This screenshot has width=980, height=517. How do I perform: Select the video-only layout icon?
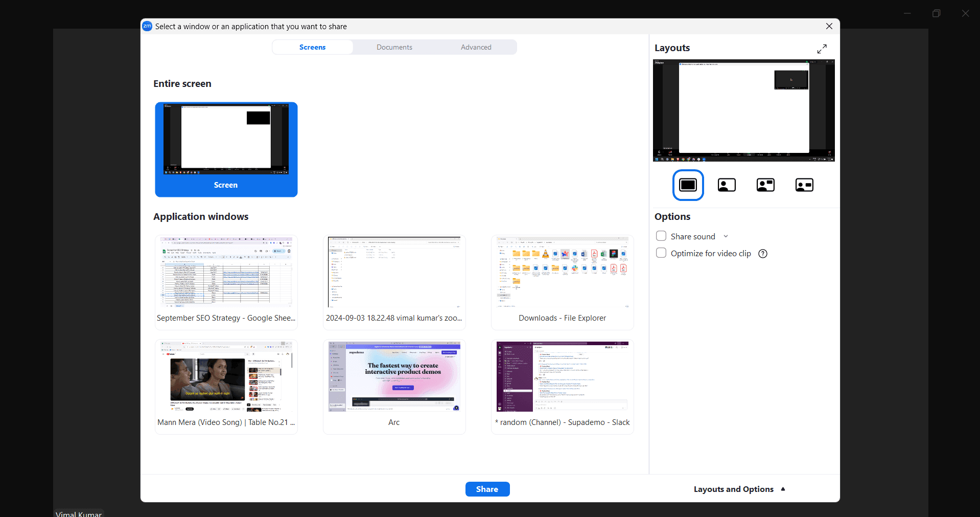726,185
